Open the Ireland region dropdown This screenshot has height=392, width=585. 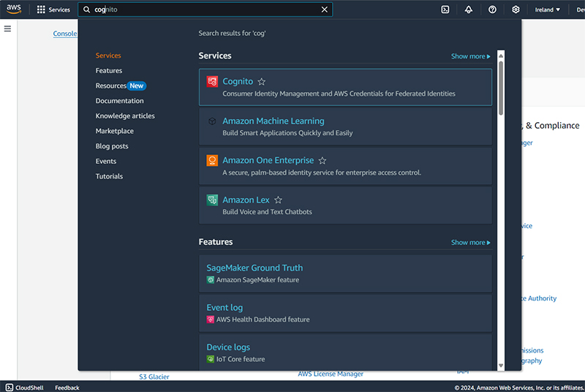click(x=547, y=10)
